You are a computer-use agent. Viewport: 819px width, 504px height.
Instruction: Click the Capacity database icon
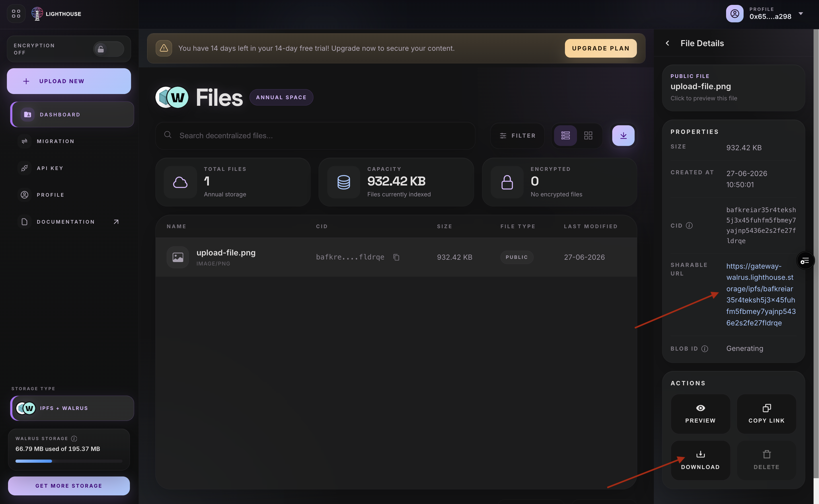[344, 182]
